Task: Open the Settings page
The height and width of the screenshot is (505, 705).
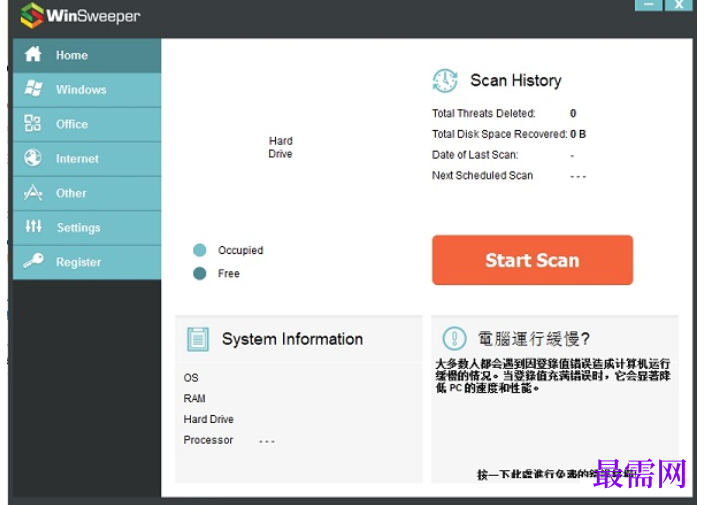Action: point(87,228)
